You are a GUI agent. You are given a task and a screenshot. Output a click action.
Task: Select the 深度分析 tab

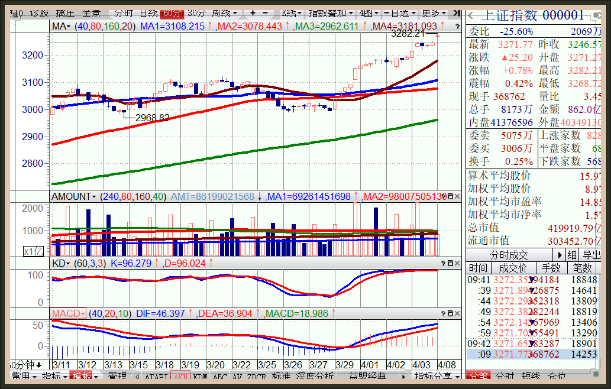(x=315, y=376)
